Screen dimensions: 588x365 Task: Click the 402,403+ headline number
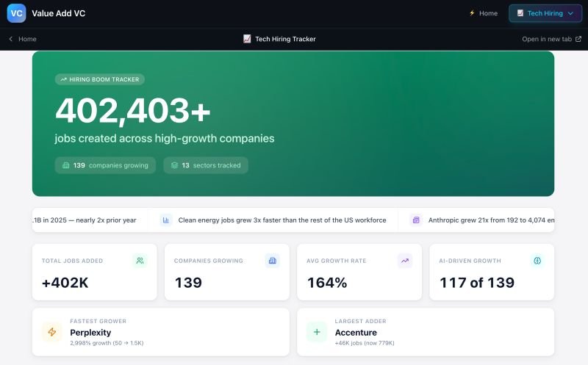tap(133, 110)
